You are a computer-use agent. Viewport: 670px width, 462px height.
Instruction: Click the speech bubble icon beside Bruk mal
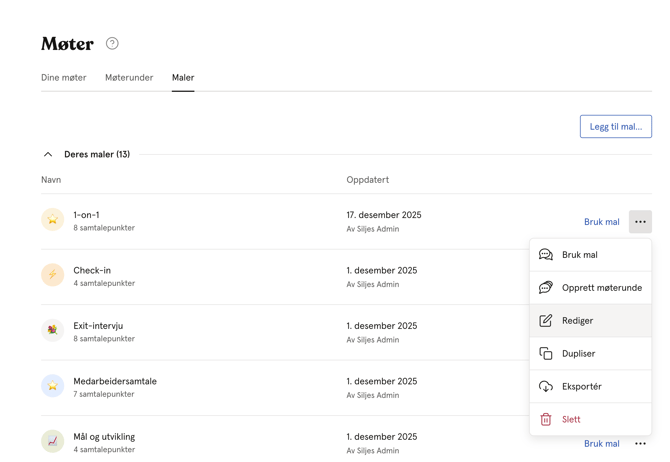pyautogui.click(x=546, y=255)
